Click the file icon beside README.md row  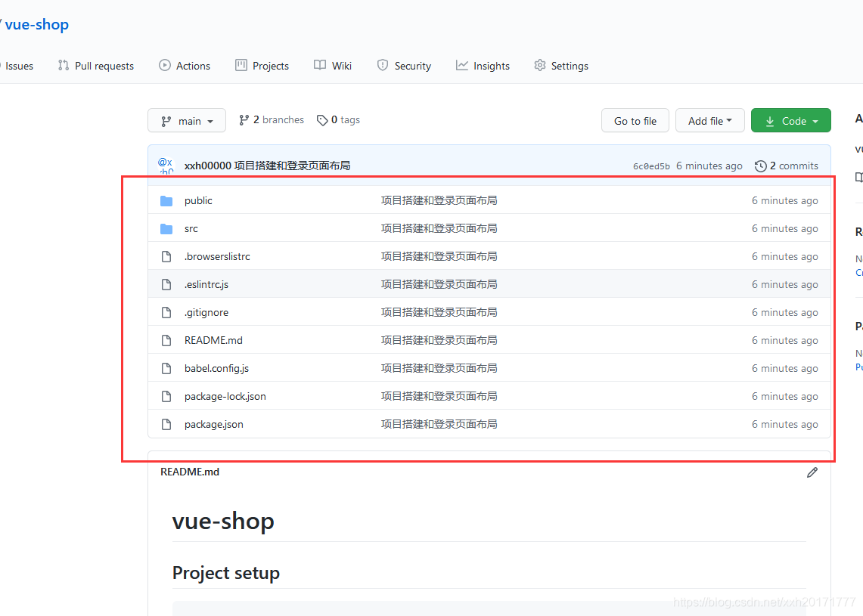[166, 340]
